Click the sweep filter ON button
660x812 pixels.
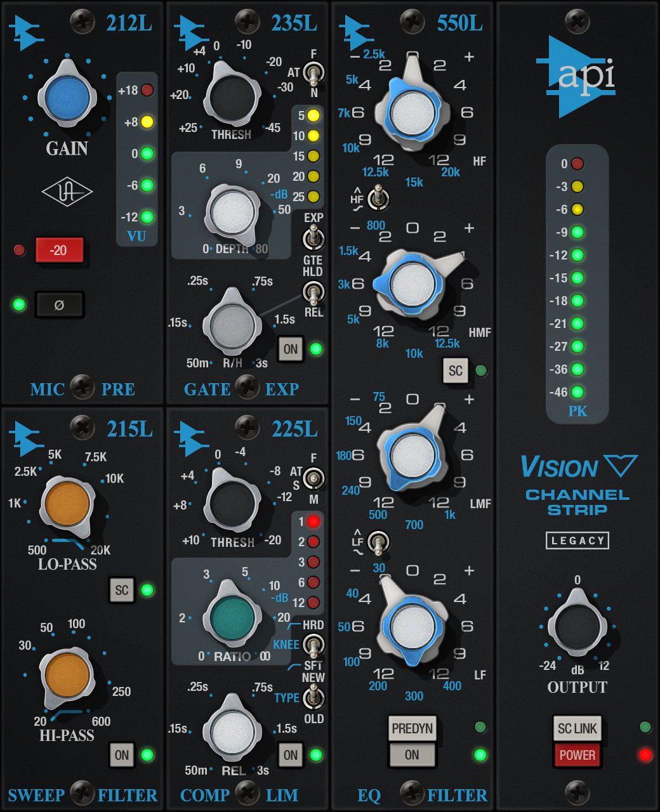tap(122, 755)
